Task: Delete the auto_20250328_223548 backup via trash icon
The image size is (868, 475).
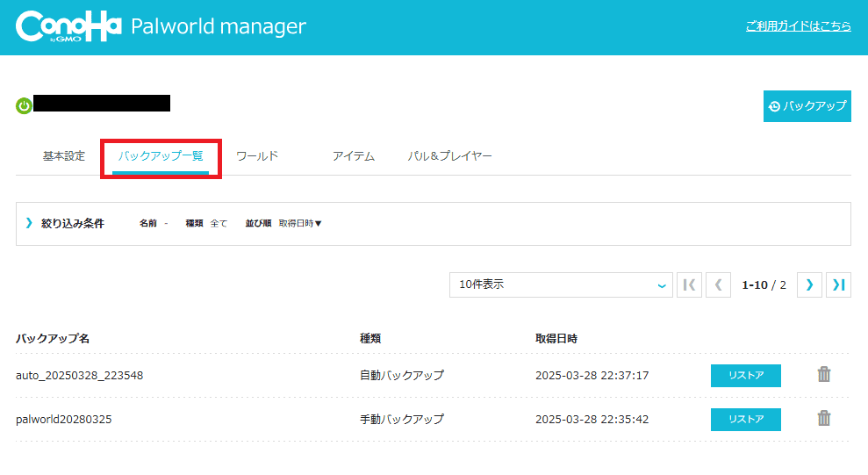Action: (824, 375)
